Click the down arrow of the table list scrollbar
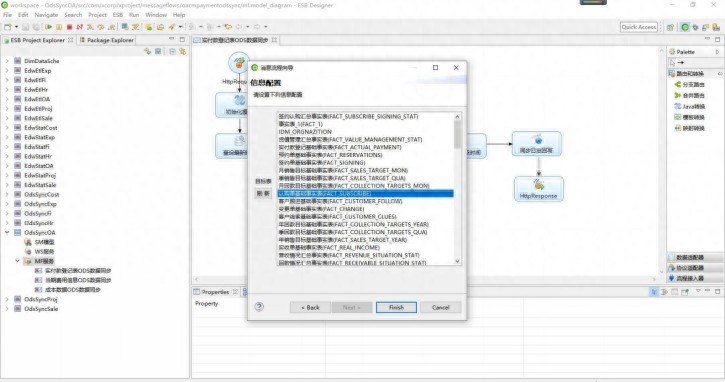The height and width of the screenshot is (382, 725). pos(457,261)
